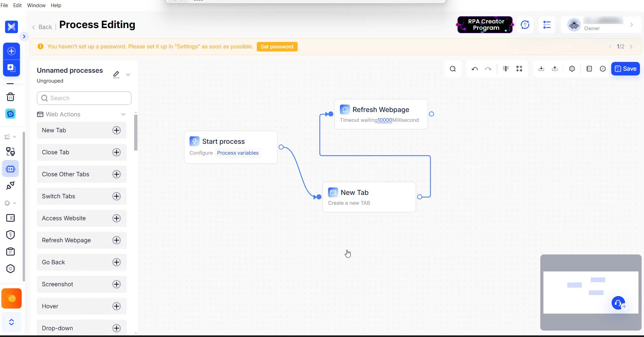The width and height of the screenshot is (644, 337).
Task: Open the Edit menu
Action: 17,5
